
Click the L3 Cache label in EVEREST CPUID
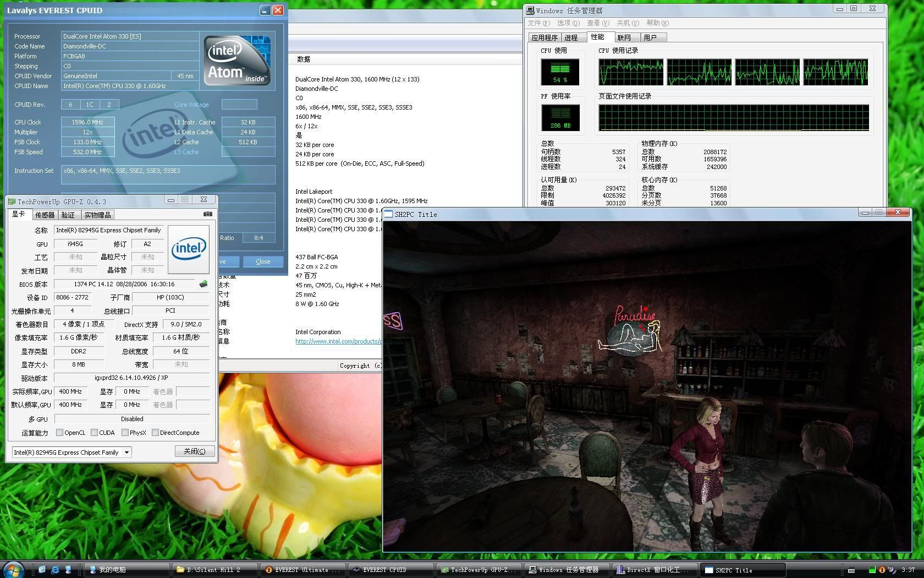coord(186,152)
